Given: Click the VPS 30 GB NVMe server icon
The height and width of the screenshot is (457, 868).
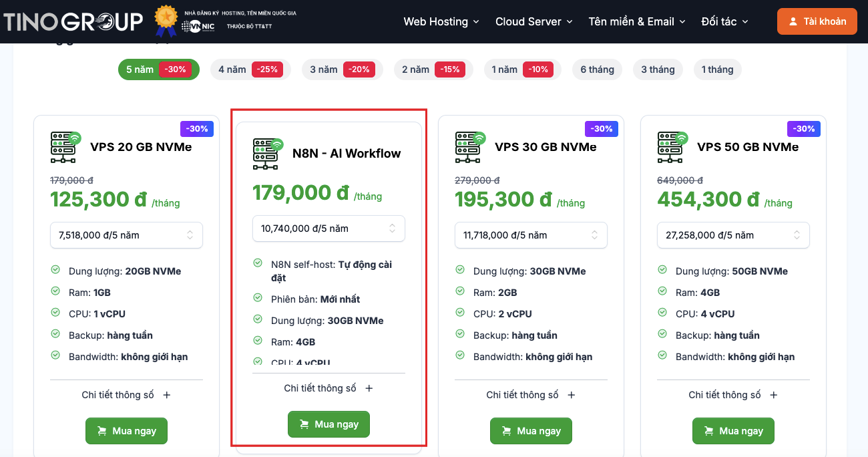Looking at the screenshot, I should [470, 147].
